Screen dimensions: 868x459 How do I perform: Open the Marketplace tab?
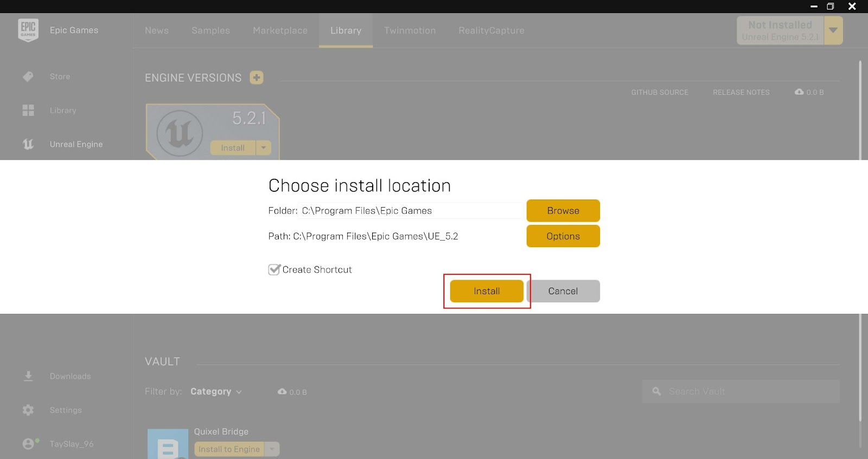280,30
